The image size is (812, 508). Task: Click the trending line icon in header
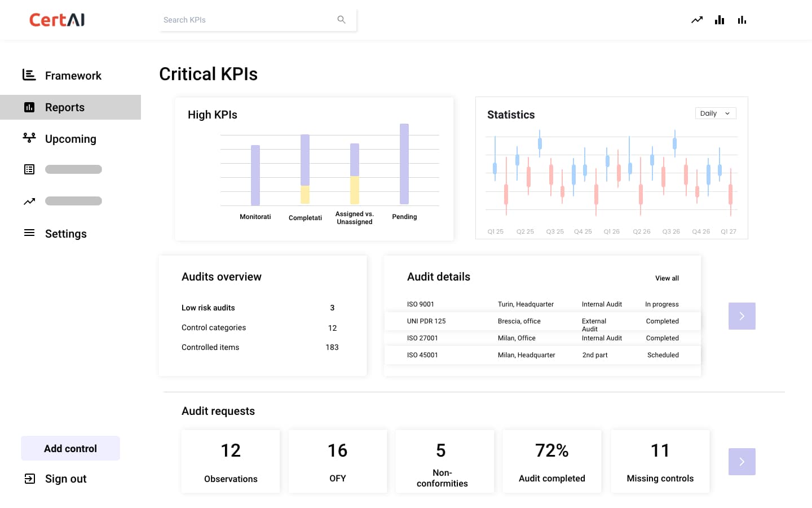click(697, 20)
